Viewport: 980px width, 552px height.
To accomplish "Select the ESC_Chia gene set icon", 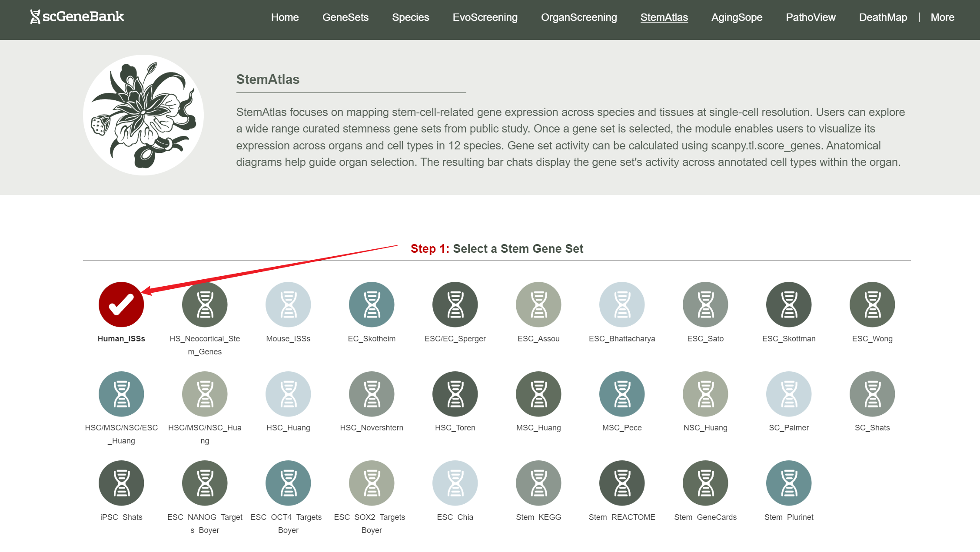I will click(455, 483).
